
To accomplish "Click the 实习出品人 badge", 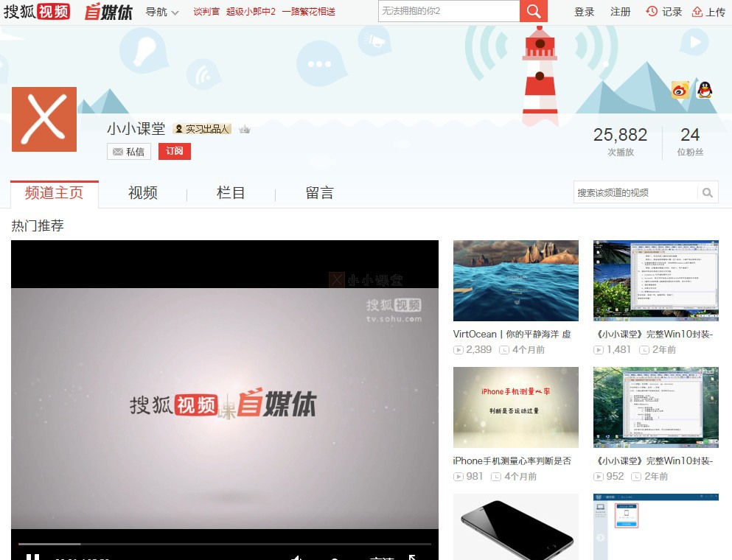I will click(202, 129).
